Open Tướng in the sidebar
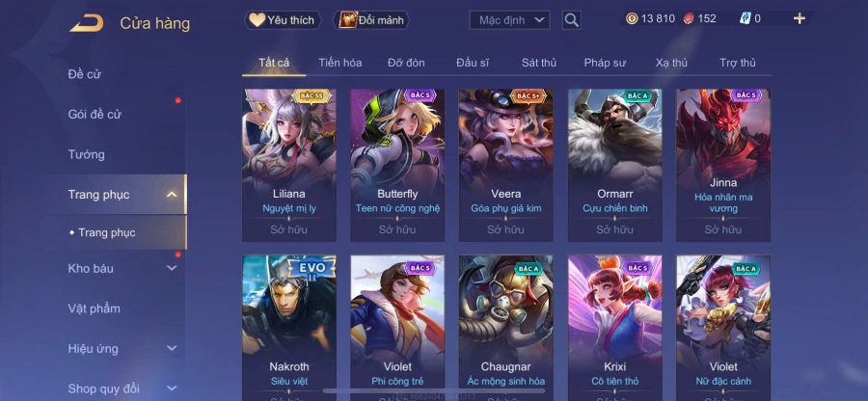Screen dimensions: 868x401 pos(87,154)
